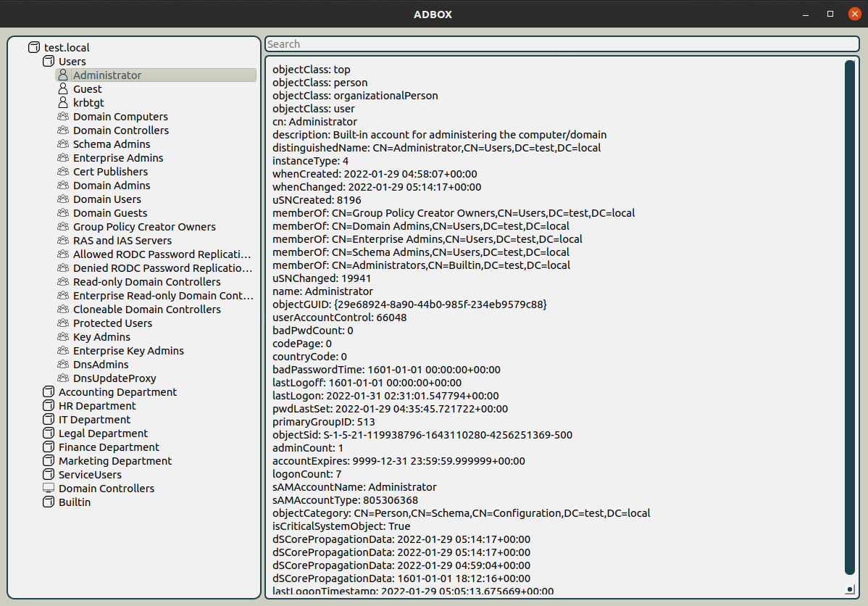This screenshot has height=606, width=868.
Task: Click the objectCategory attribute line
Action: 461,513
